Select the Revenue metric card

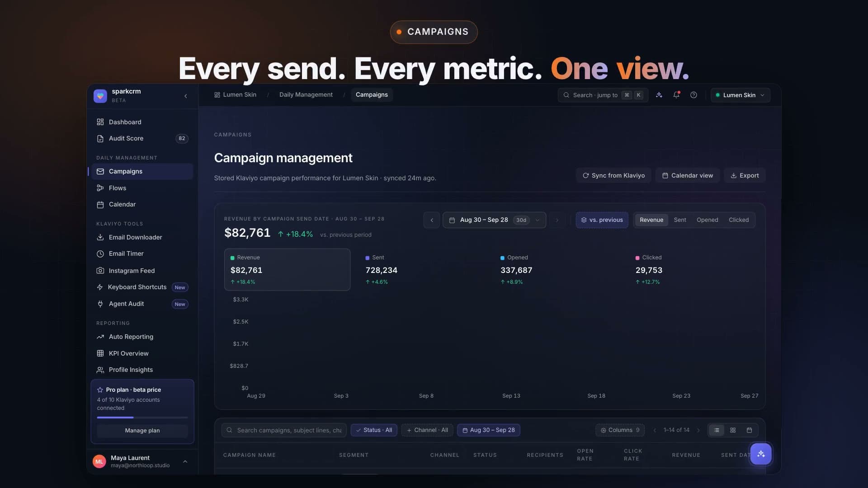pyautogui.click(x=287, y=269)
